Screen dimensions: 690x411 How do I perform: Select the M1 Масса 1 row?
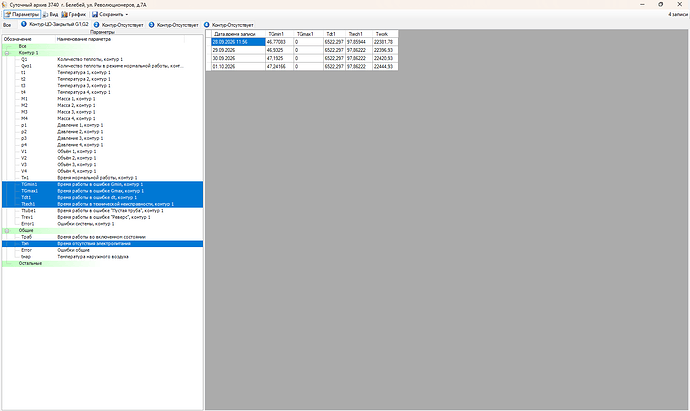(x=102, y=99)
